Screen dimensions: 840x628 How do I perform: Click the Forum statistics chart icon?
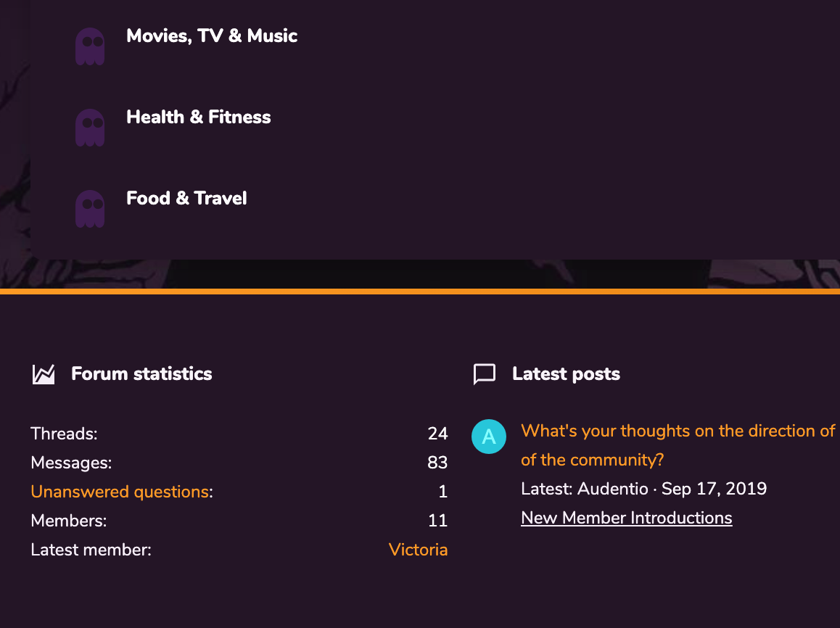(44, 374)
